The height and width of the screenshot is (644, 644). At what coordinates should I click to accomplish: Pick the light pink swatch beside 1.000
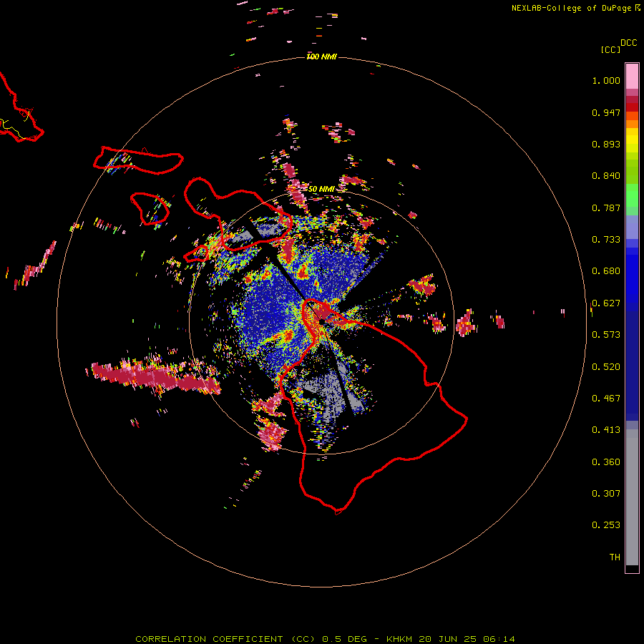coord(632,77)
